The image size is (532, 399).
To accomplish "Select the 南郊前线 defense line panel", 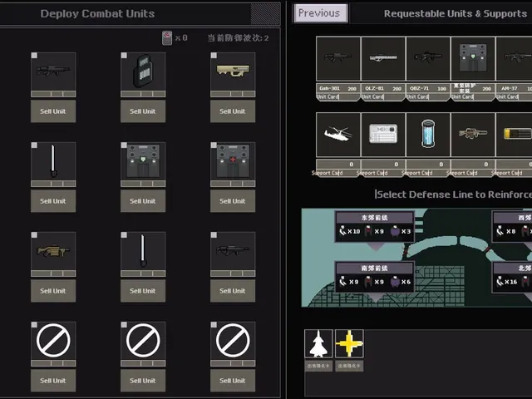I will tap(375, 277).
